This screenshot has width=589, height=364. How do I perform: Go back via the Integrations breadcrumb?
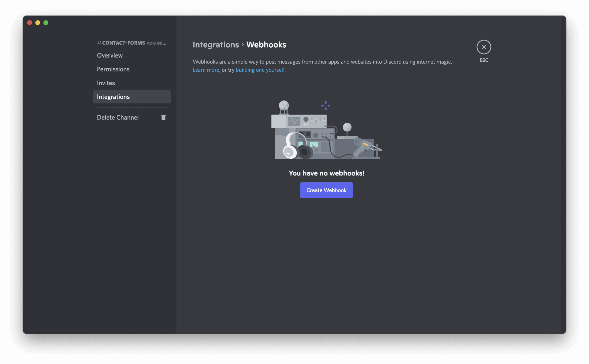pyautogui.click(x=216, y=45)
